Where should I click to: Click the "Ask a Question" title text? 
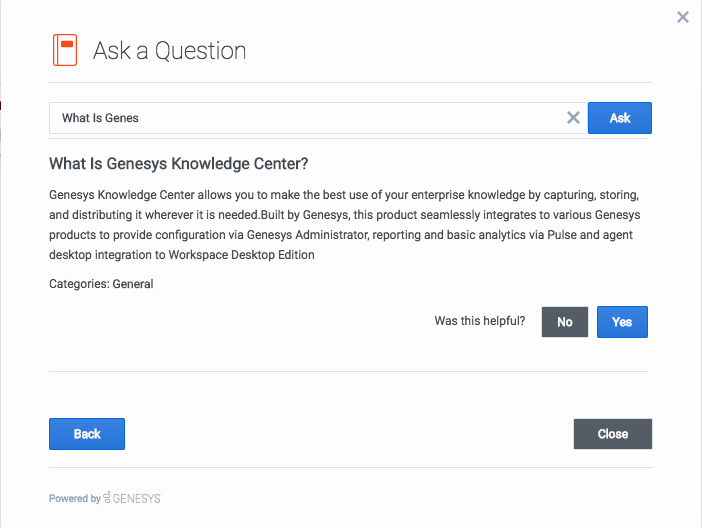[170, 50]
